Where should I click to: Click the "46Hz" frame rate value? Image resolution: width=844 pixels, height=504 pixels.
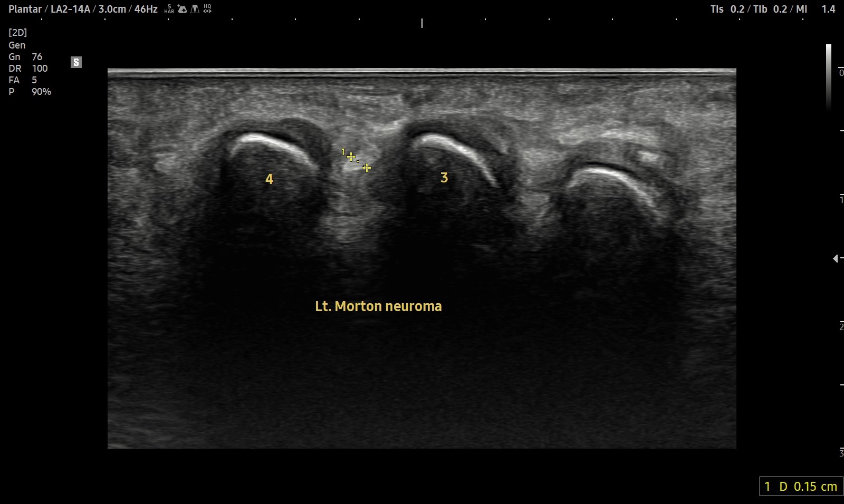[x=146, y=9]
